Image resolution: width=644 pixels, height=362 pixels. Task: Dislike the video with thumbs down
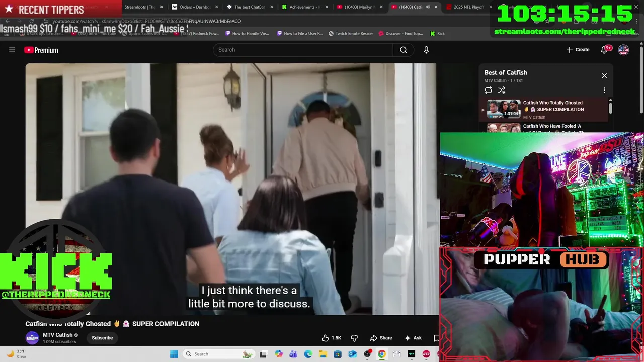click(x=354, y=338)
